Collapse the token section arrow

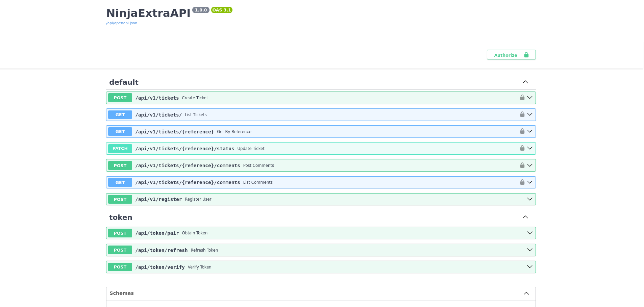click(525, 217)
